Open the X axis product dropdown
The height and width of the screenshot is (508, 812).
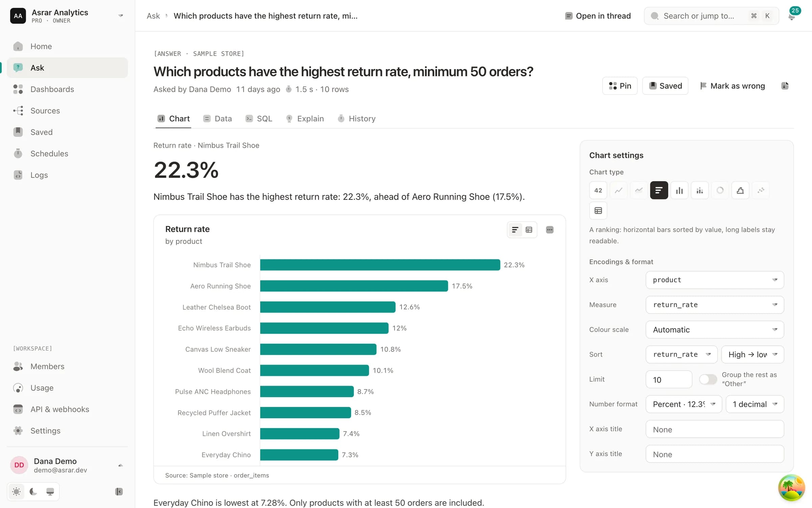[x=715, y=280]
